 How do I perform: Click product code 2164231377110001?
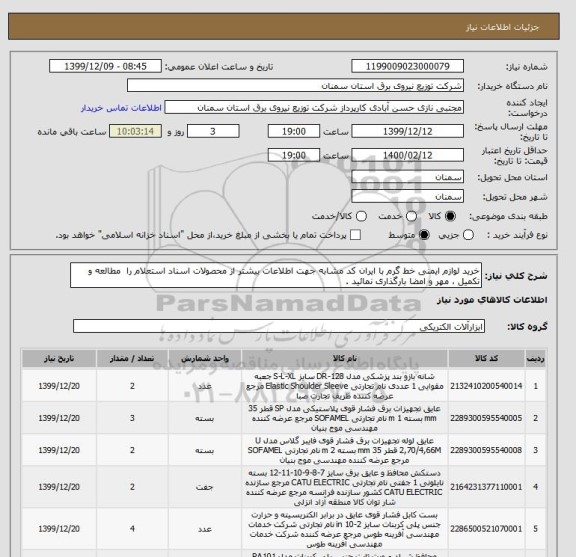pos(486,487)
